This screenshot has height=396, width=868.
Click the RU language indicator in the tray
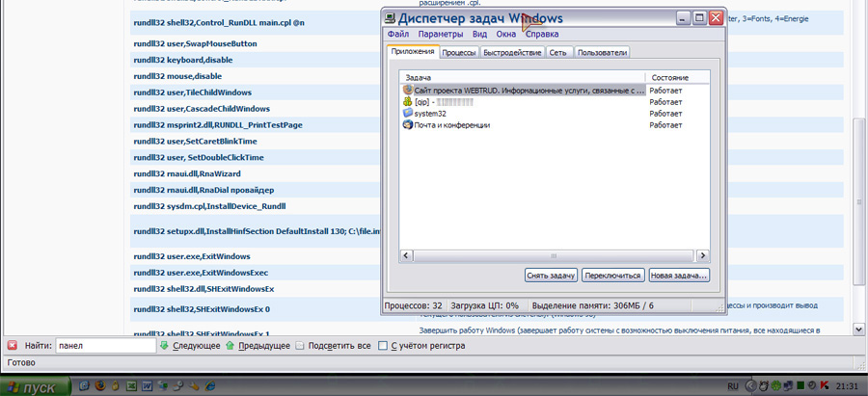(x=733, y=386)
